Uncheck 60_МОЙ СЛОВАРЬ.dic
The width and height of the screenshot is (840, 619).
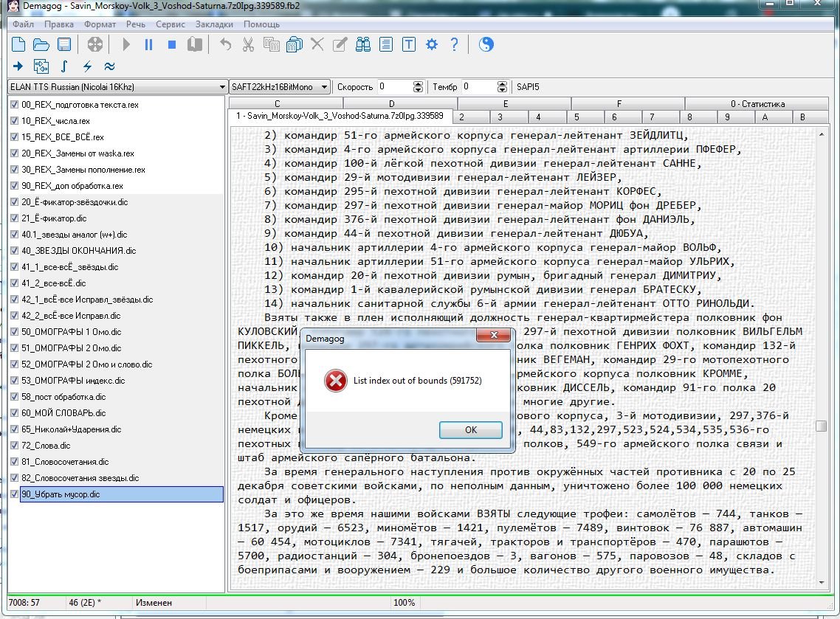click(x=15, y=412)
